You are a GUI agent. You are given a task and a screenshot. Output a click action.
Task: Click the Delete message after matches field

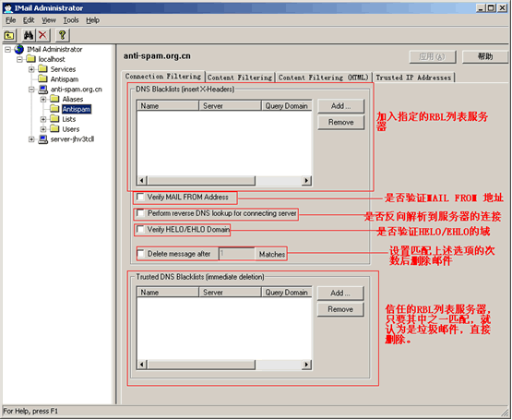click(237, 254)
